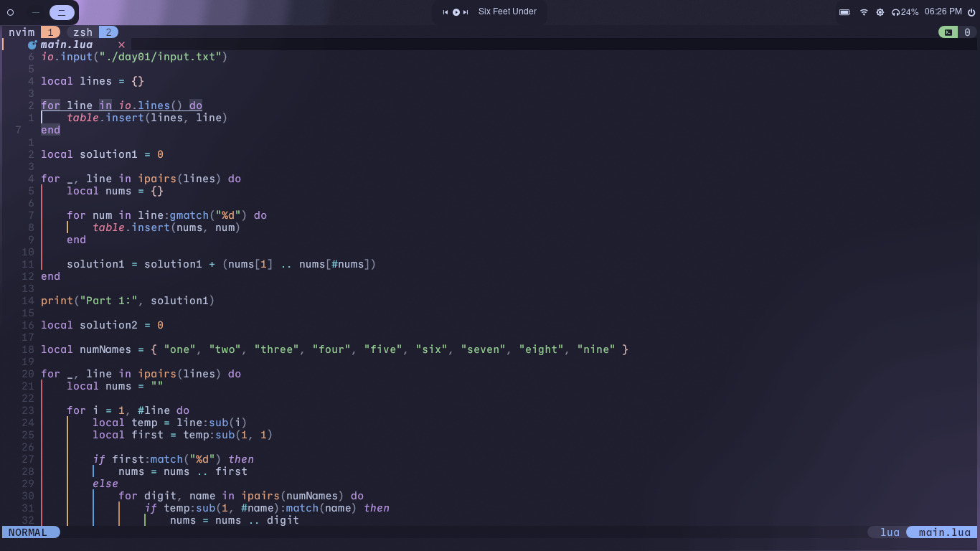Open the Wi-Fi network icon
980x551 pixels.
(x=864, y=12)
